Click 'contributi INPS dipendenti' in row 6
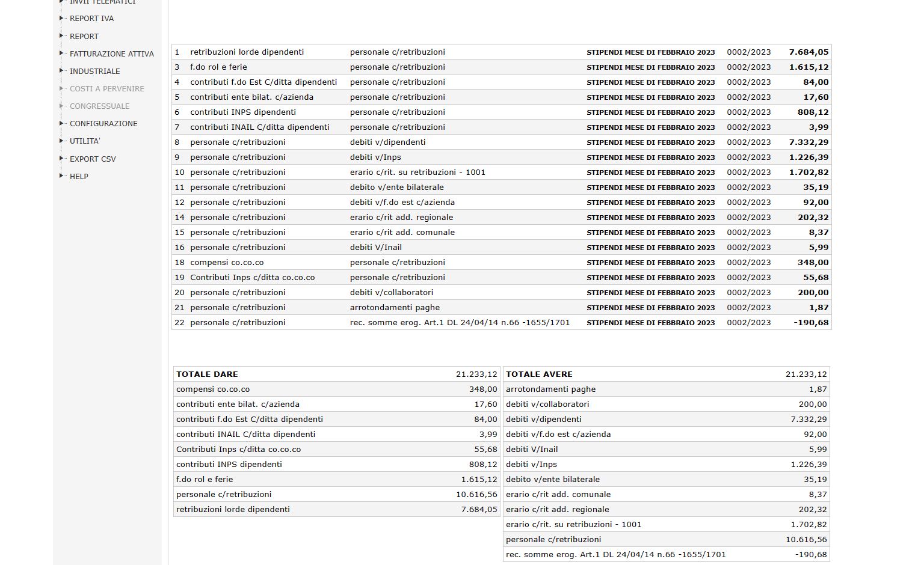 243,112
